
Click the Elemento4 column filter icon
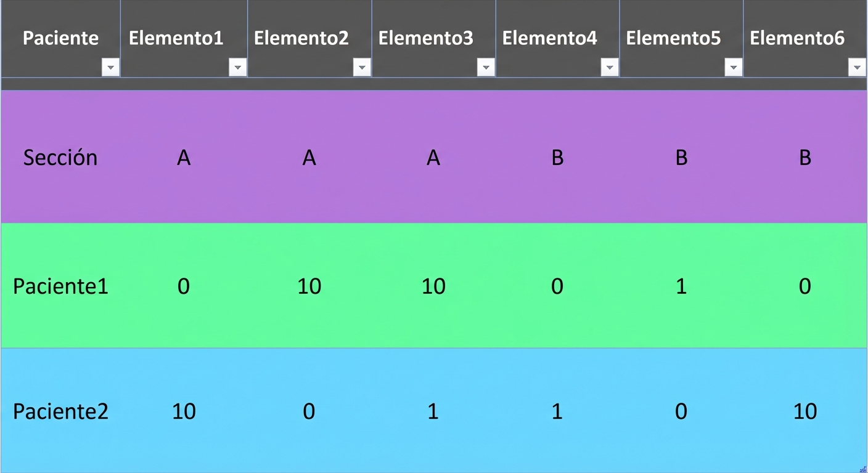[x=610, y=67]
